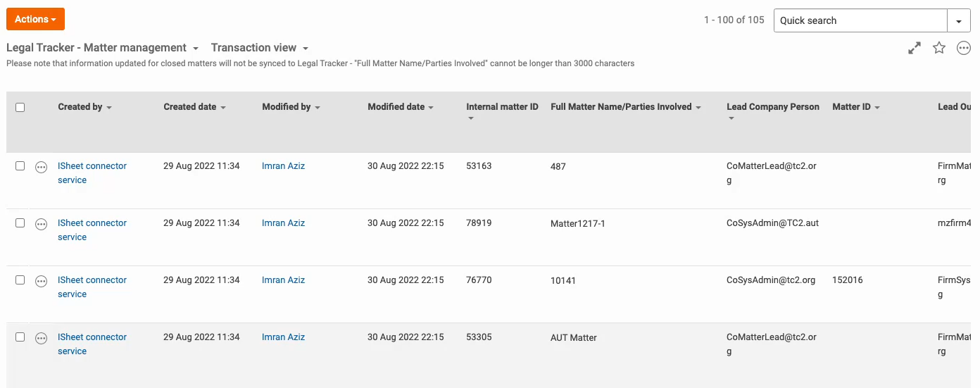Viewport: 980px width, 388px height.
Task: Check the AUT Matter row checkbox
Action: pos(20,337)
